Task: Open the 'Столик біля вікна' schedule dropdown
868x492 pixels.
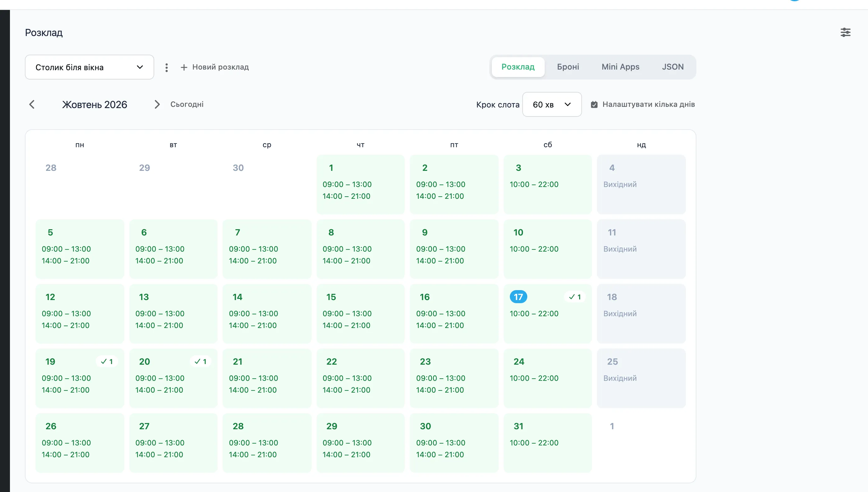Action: pyautogui.click(x=90, y=67)
